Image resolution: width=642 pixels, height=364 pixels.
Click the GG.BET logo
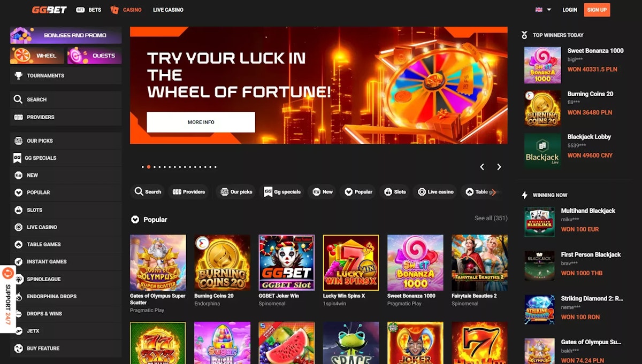(x=49, y=10)
